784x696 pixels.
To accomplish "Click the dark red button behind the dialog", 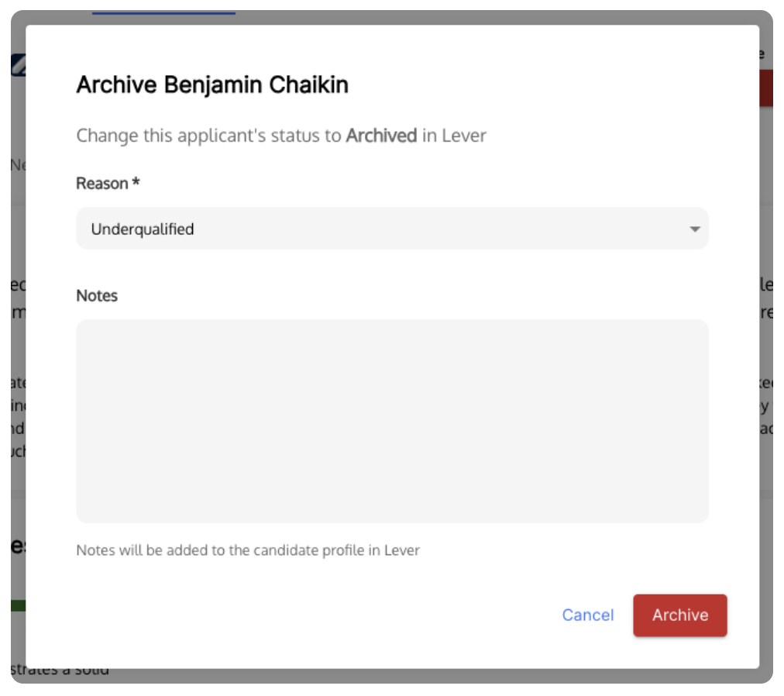I will (766, 88).
